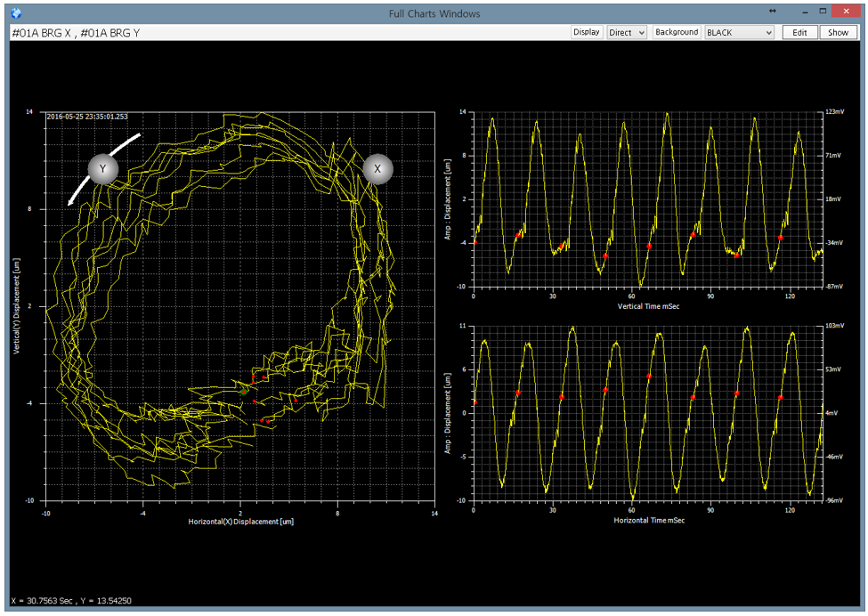This screenshot has height=616, width=868.
Task: Click the X/Y coordinate readout in status bar
Action: [x=71, y=601]
